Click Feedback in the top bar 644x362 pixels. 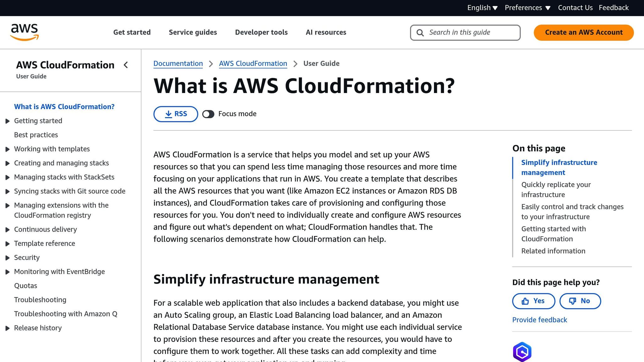613,8
